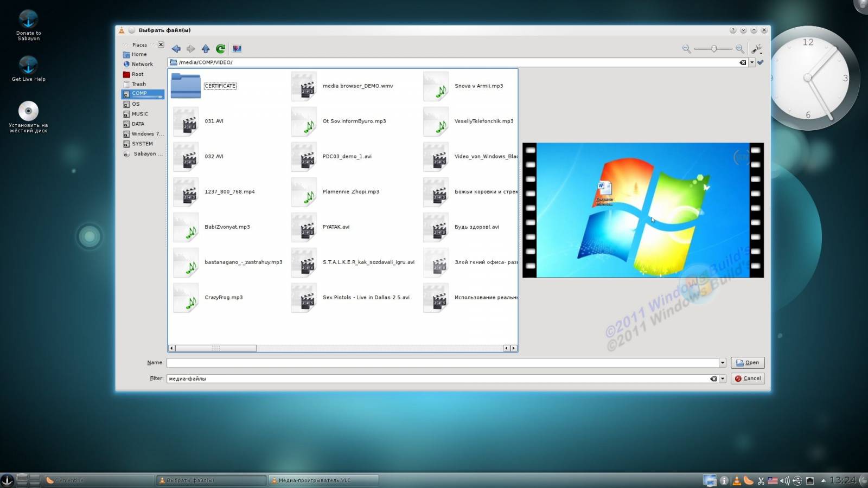This screenshot has width=868, height=488.
Task: Toggle the file preview pane icon
Action: point(237,49)
